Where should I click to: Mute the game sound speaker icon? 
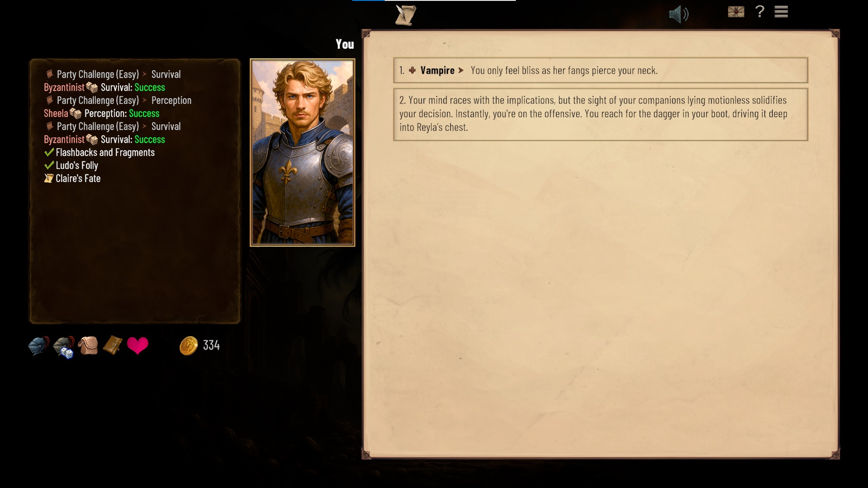point(679,14)
